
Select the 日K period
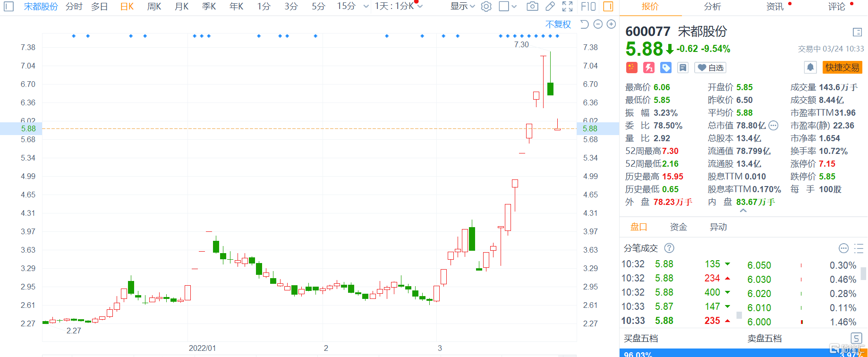coord(127,6)
